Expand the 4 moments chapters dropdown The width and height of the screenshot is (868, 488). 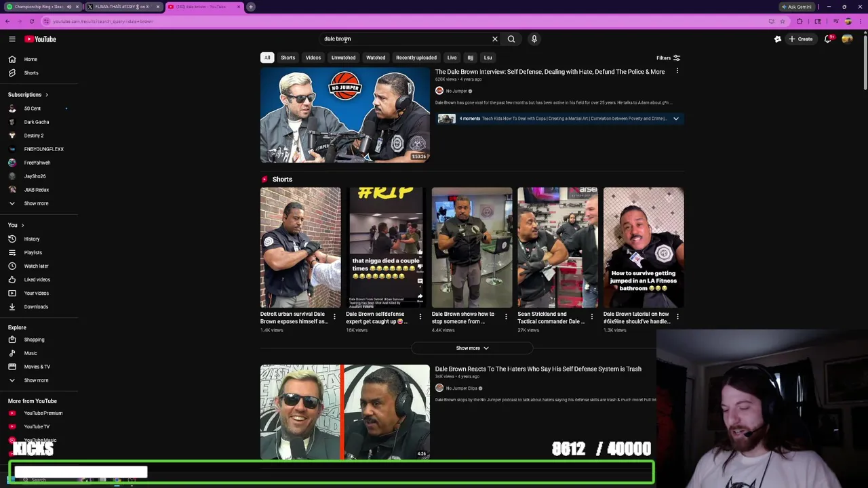(x=675, y=119)
